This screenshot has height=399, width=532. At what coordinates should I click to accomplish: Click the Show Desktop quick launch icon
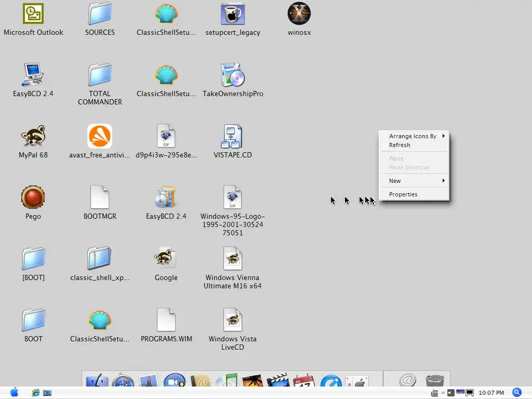pyautogui.click(x=47, y=393)
